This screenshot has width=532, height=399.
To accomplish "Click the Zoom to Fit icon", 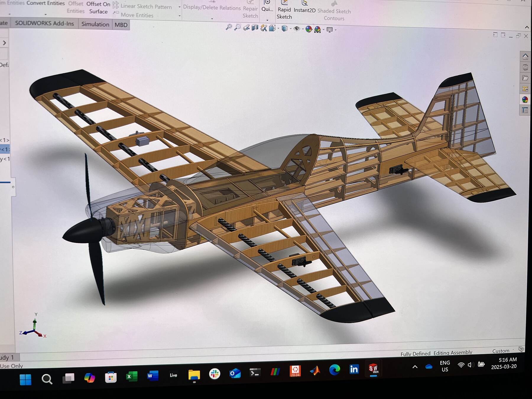I will tap(229, 27).
